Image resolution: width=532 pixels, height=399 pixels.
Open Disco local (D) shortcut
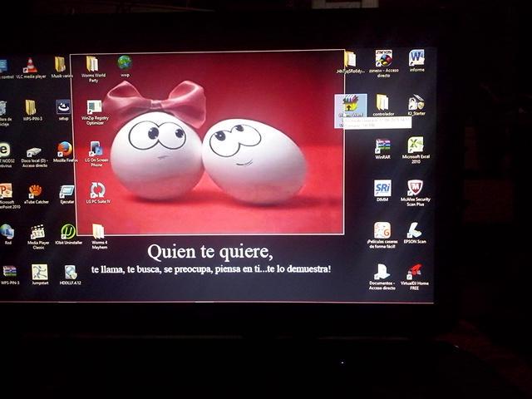[x=34, y=157]
